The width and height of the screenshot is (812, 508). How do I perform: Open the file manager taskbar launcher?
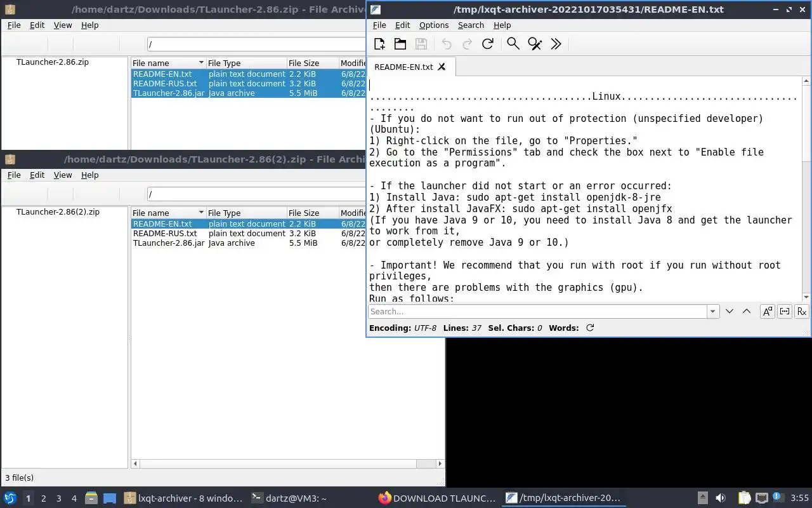(91, 498)
